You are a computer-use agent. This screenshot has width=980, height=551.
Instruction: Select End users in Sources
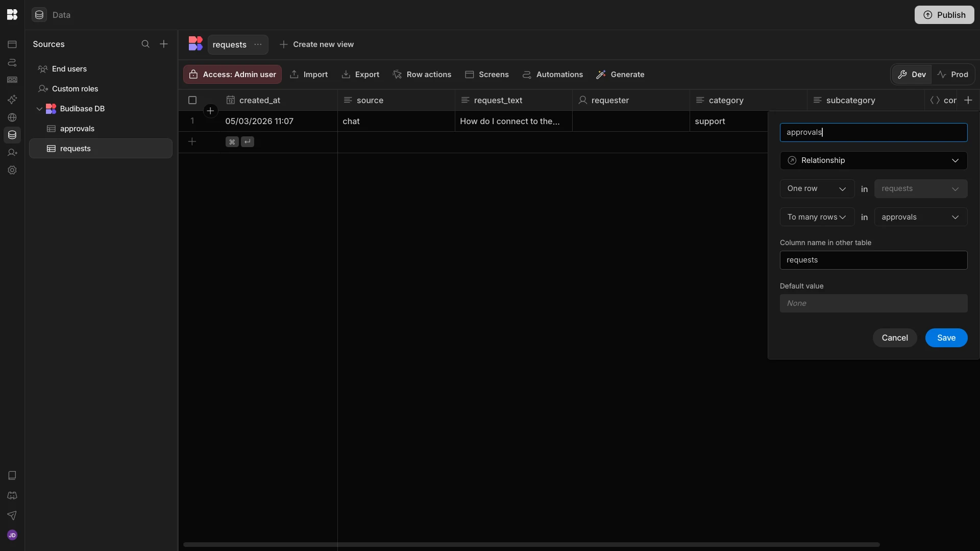click(x=101, y=69)
